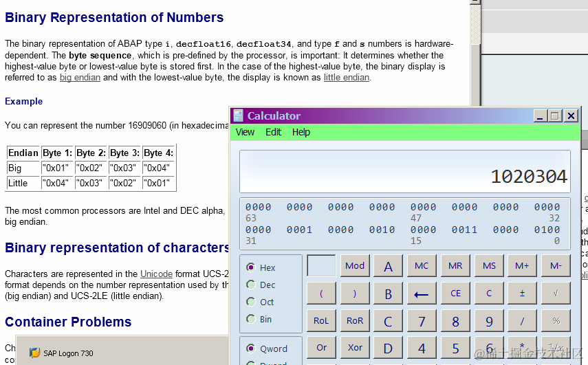Click the Or bitwise button
The height and width of the screenshot is (365, 588).
321,348
